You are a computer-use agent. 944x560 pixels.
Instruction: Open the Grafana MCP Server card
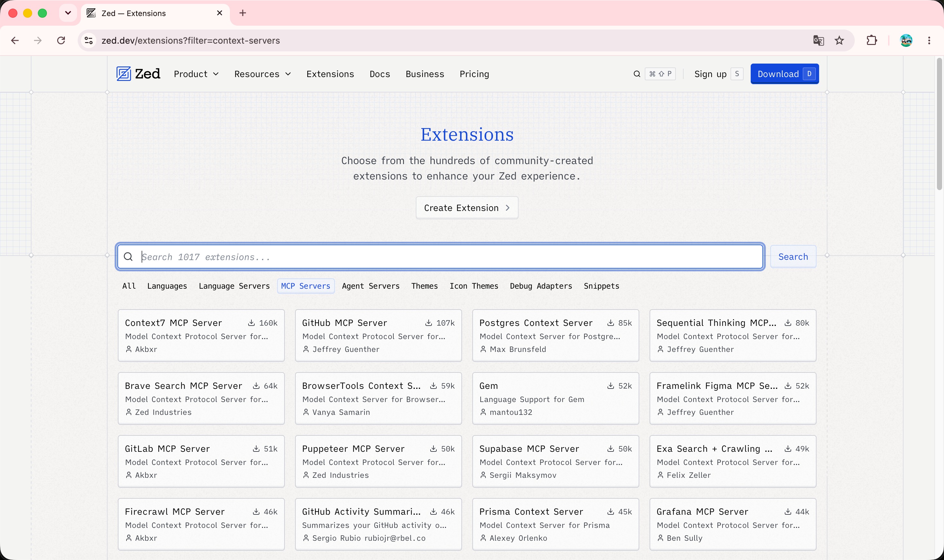click(x=733, y=525)
